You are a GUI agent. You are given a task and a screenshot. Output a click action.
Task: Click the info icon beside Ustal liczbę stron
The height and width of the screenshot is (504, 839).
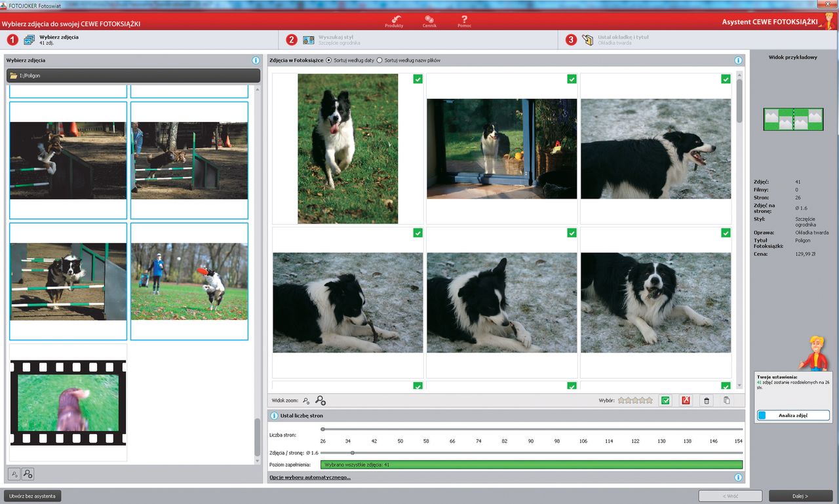pos(275,416)
